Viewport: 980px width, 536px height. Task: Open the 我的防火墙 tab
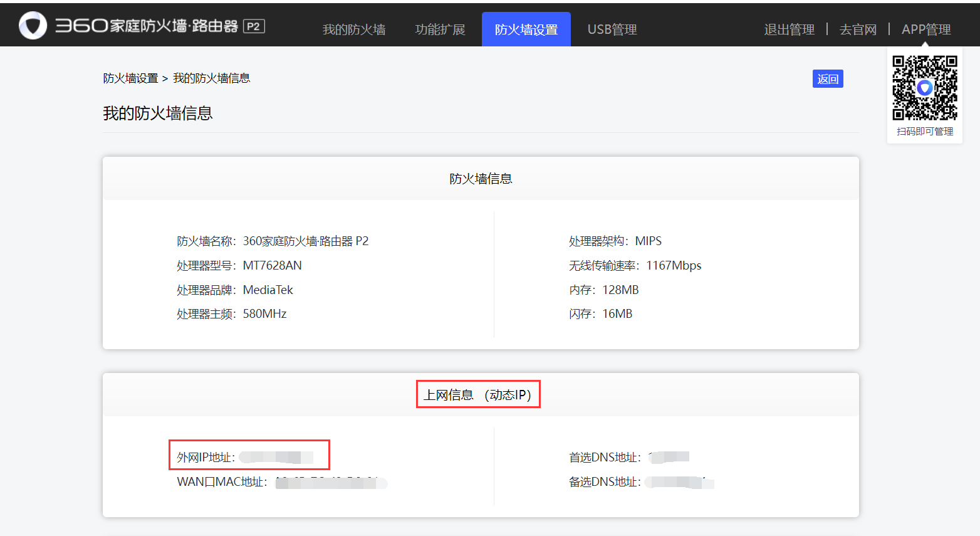(x=354, y=29)
